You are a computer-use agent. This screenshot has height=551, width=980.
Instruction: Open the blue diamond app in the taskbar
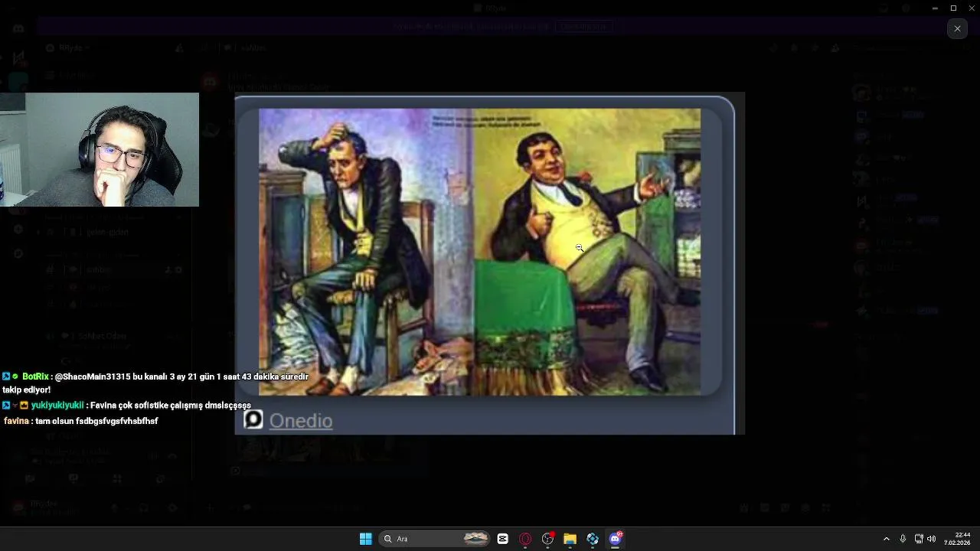click(593, 539)
